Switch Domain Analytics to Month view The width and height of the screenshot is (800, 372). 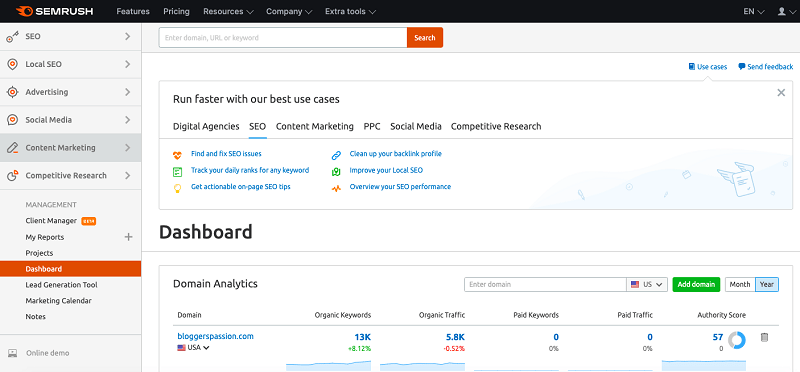click(740, 285)
